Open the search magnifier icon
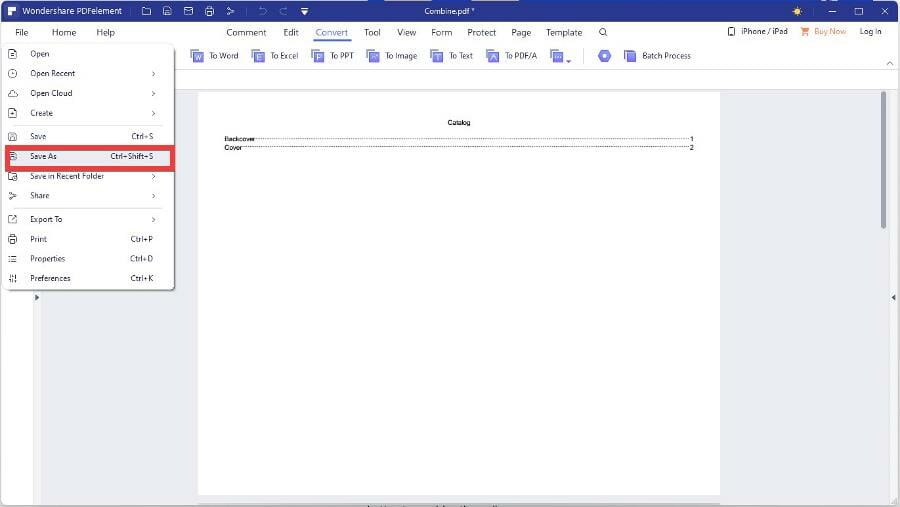The image size is (900, 507). click(x=603, y=32)
